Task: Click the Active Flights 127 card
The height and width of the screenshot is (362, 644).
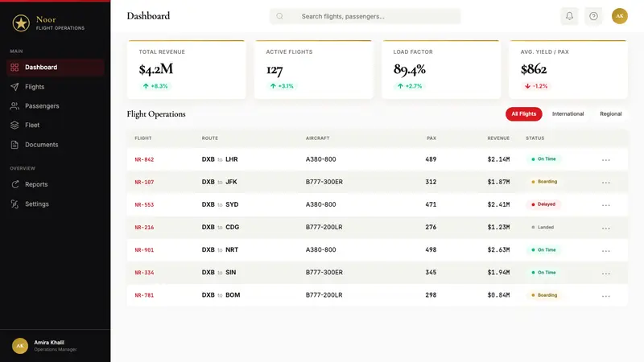Action: 314,69
